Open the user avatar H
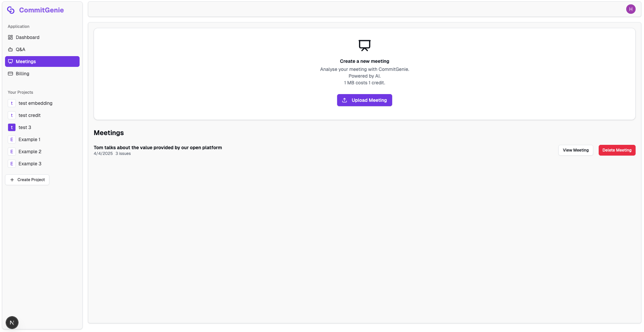Viewport: 644px width, 332px height. pyautogui.click(x=631, y=9)
